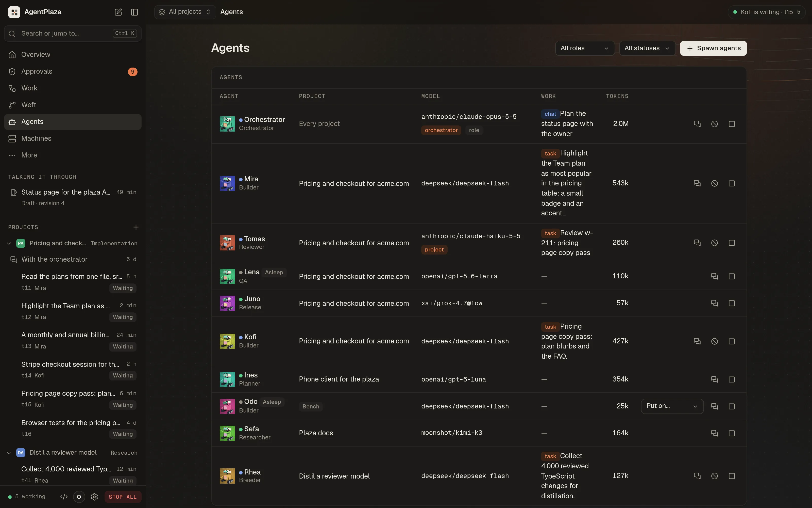Viewport: 812px width, 508px height.
Task: Open the code view icon in footer
Action: point(64,497)
